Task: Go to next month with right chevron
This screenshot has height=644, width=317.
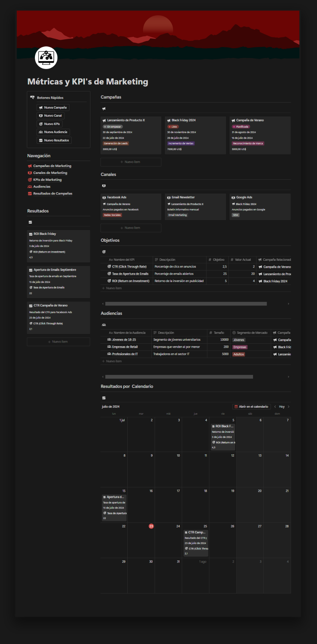Action: (288, 407)
